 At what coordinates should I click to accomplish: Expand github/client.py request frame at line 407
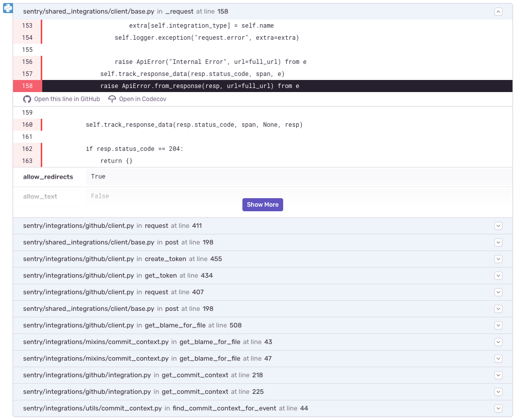[x=498, y=292]
